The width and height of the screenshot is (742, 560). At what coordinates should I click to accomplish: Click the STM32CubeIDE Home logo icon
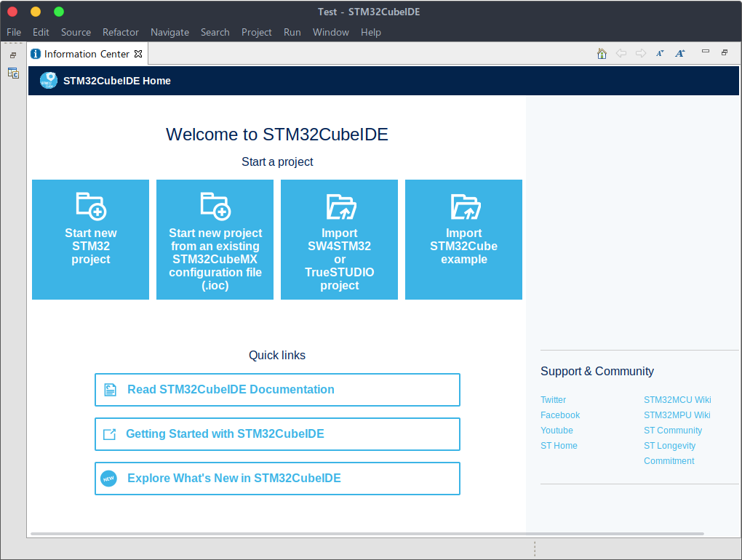[49, 81]
